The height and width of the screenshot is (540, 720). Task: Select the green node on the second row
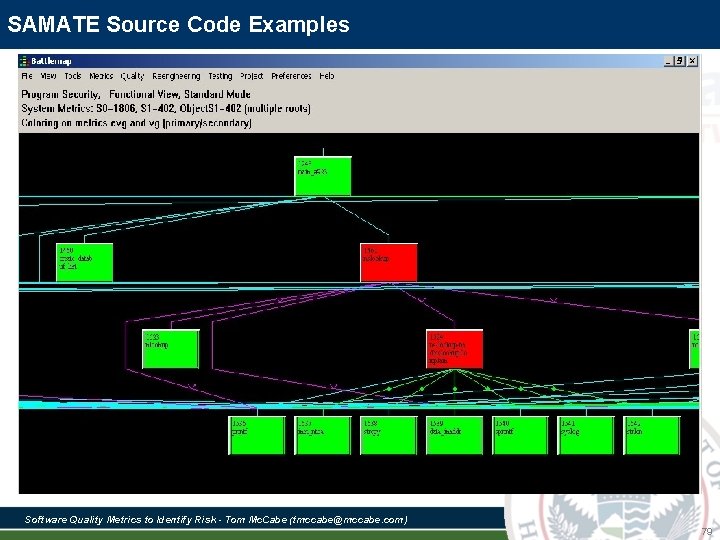[x=84, y=262]
